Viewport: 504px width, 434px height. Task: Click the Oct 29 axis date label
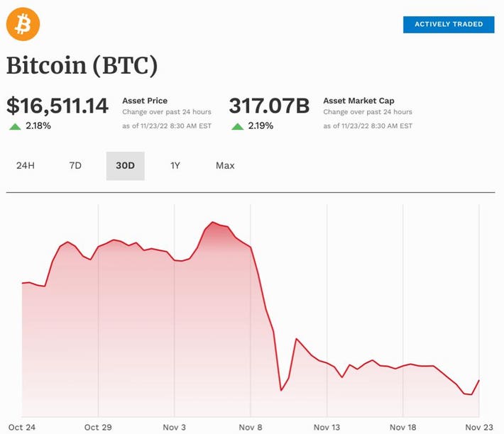97,427
